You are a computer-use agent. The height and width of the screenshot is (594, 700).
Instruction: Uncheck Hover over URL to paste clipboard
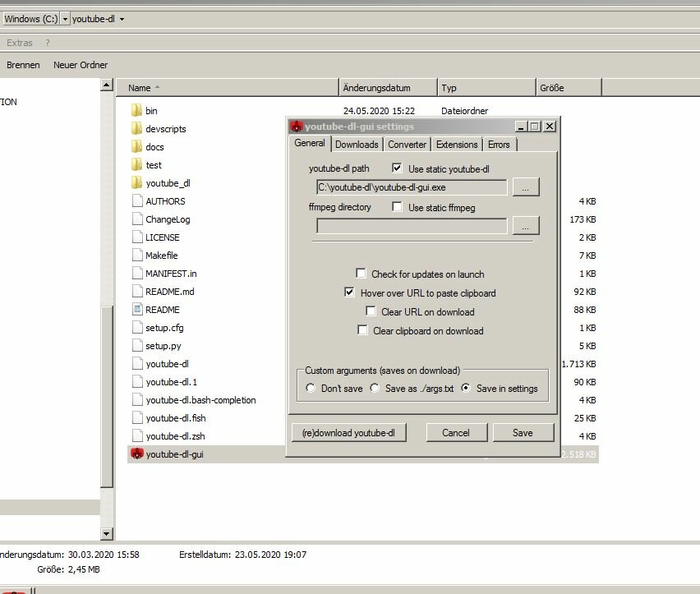point(349,292)
